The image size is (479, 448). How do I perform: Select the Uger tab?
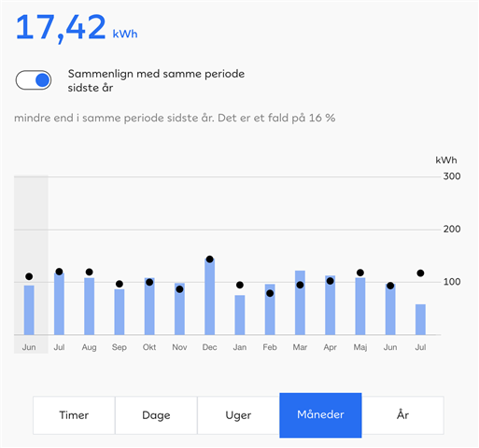click(238, 415)
